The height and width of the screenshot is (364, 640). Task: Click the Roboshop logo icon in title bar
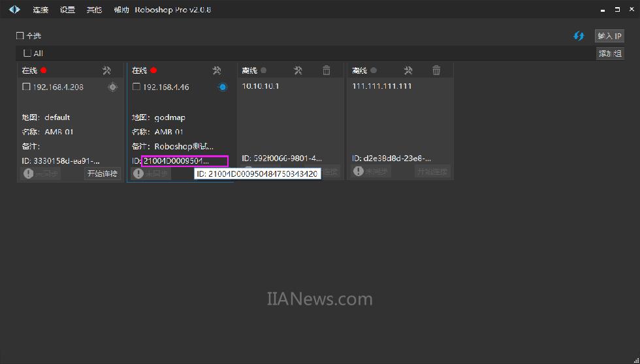click(x=14, y=10)
